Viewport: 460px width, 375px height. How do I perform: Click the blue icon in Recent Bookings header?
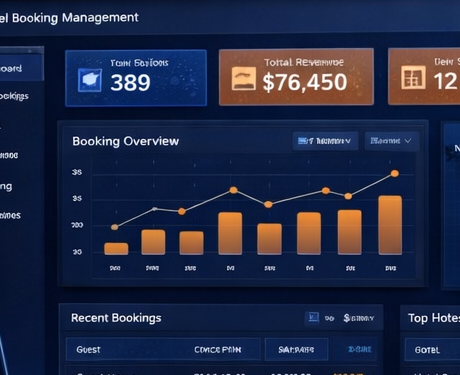coord(313,318)
